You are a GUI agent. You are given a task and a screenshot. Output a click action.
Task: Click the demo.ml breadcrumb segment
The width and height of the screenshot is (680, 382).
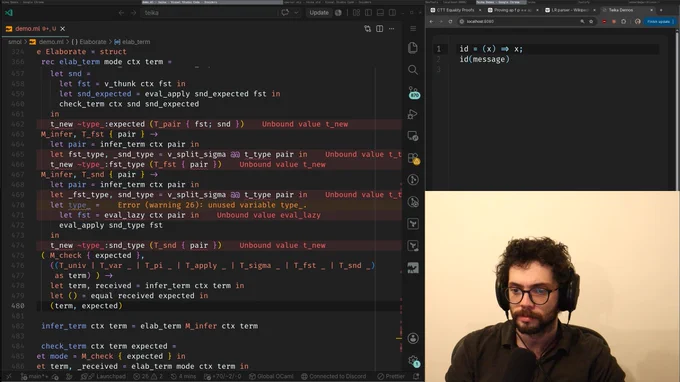[x=47, y=42]
